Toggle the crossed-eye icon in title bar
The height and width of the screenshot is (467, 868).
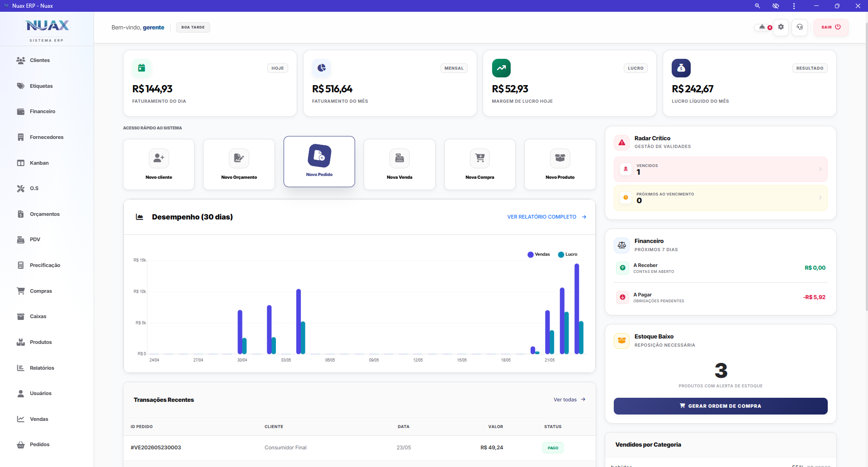click(x=776, y=6)
